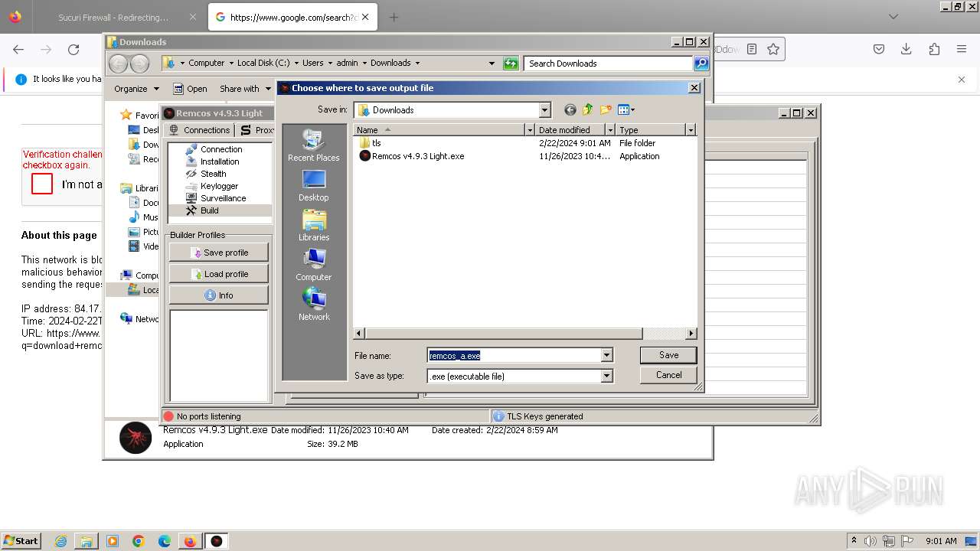Sort by Name column header
Screen dimensions: 980x551
(x=439, y=130)
